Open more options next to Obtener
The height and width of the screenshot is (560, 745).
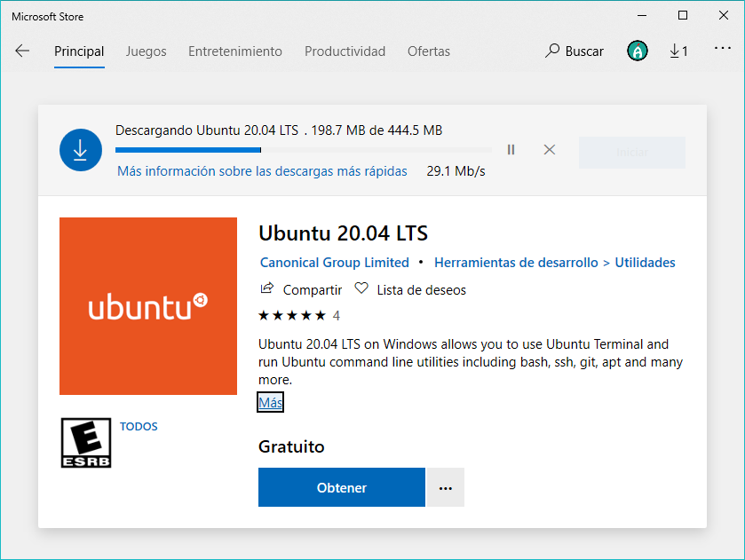(446, 487)
